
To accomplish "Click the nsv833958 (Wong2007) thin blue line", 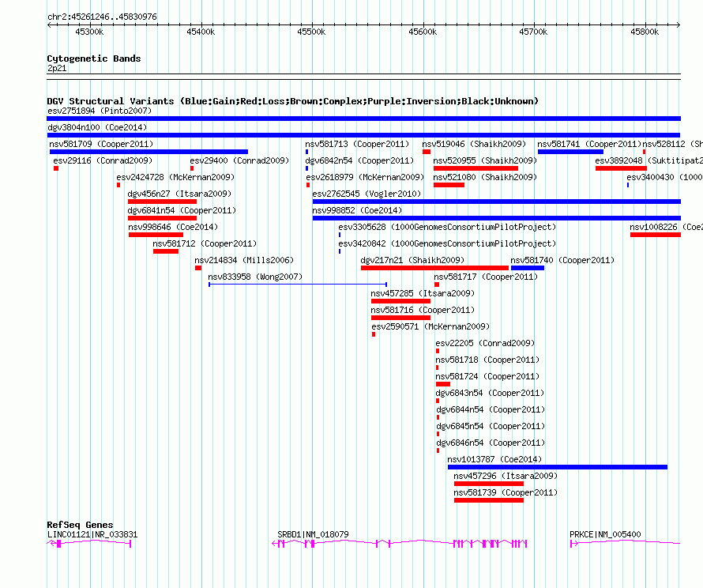I will [298, 285].
